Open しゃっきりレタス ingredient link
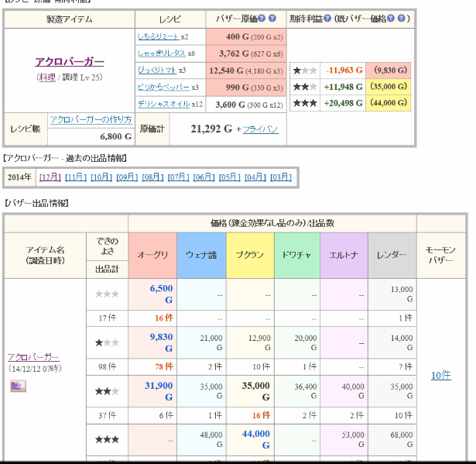The width and height of the screenshot is (476, 464). [x=162, y=53]
